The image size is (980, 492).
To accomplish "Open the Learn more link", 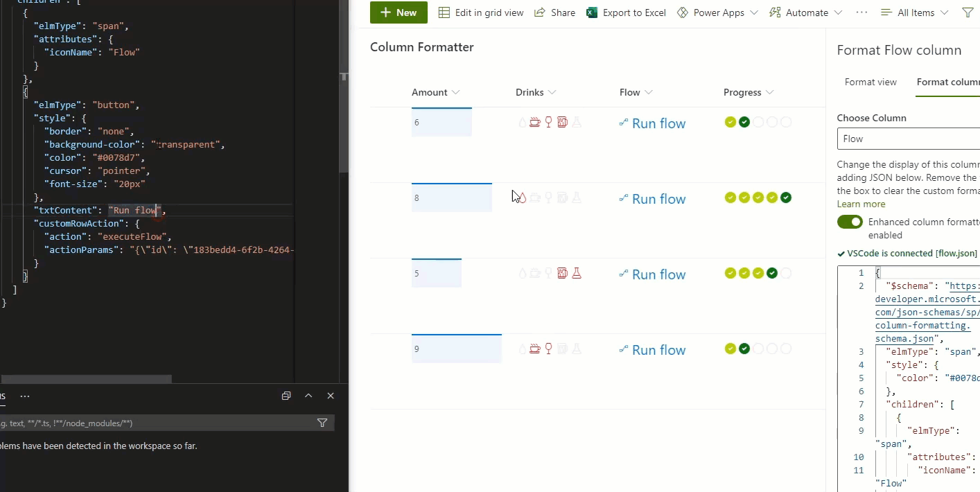I will tap(861, 204).
